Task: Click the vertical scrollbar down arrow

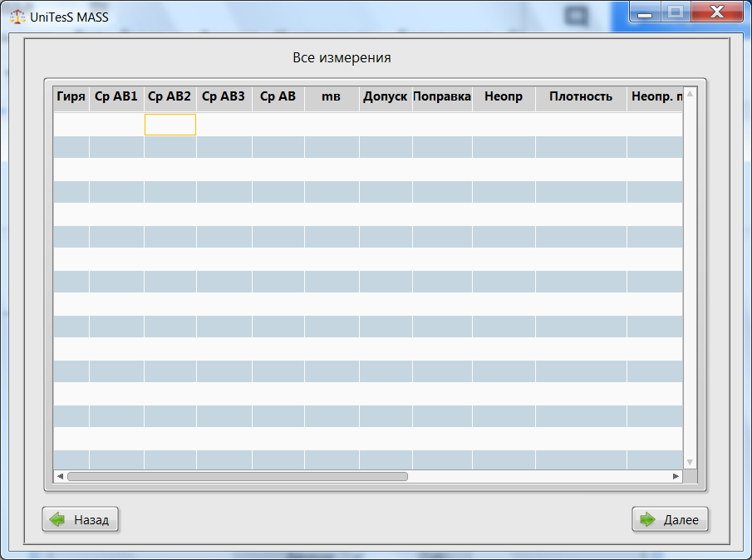Action: tap(689, 461)
